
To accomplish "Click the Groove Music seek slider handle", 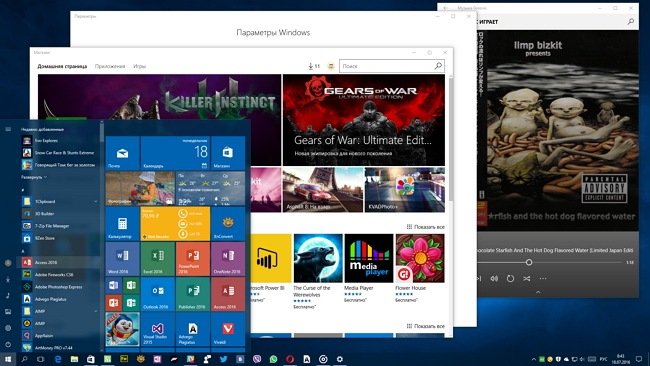I will 529,262.
